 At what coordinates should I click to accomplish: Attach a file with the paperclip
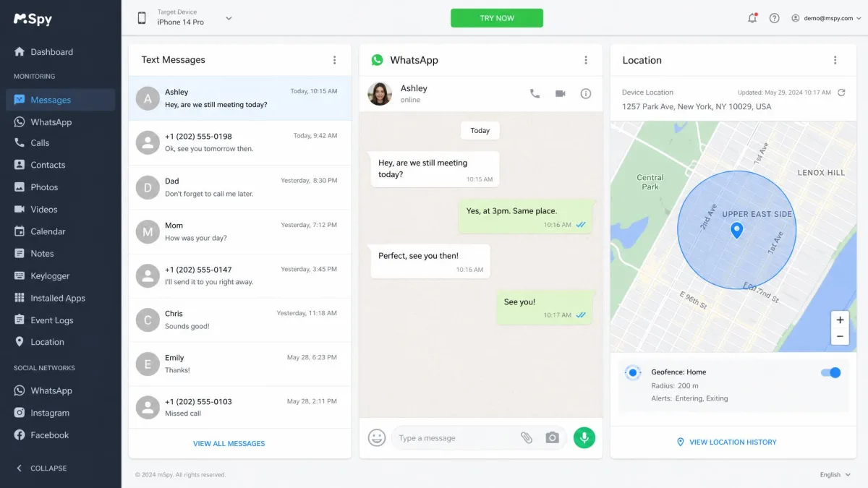point(527,437)
